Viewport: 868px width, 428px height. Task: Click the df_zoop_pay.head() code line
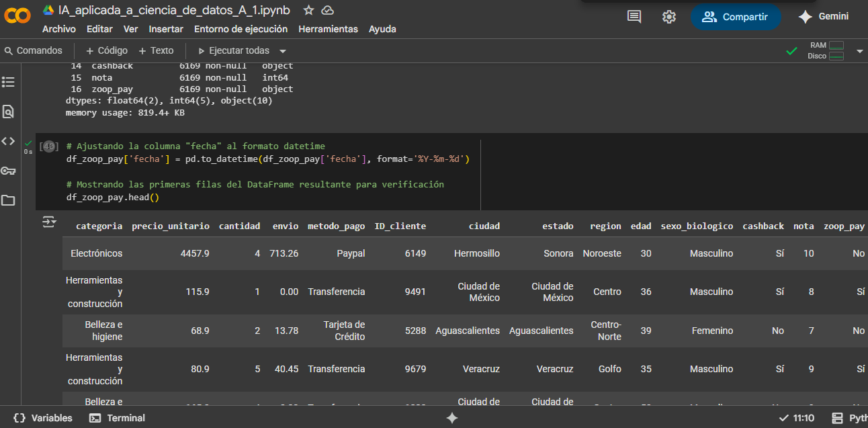tap(113, 198)
